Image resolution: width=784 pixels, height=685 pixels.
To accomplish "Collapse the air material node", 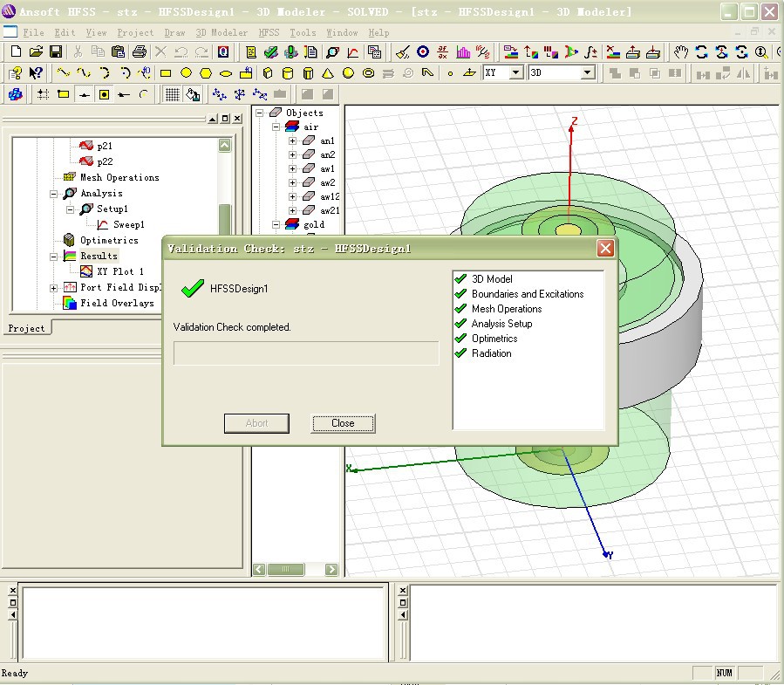I will point(276,127).
